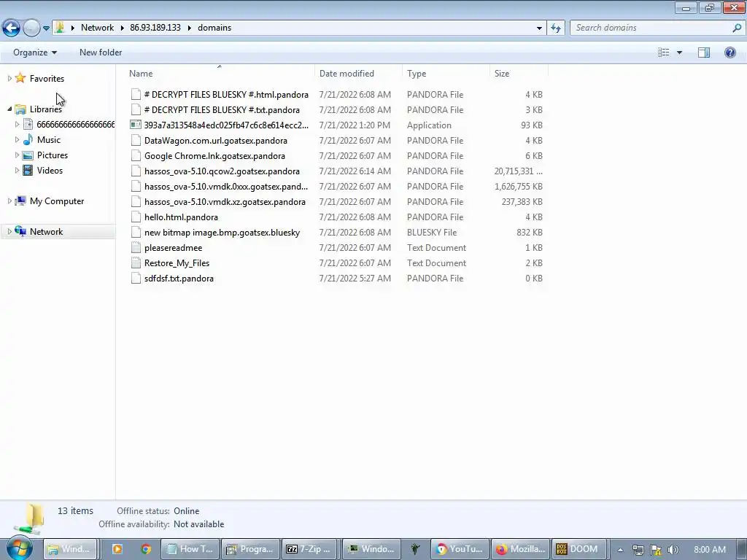The height and width of the screenshot is (560, 747).
Task: Switch to Mozilla Firefox taskbar window
Action: (521, 549)
